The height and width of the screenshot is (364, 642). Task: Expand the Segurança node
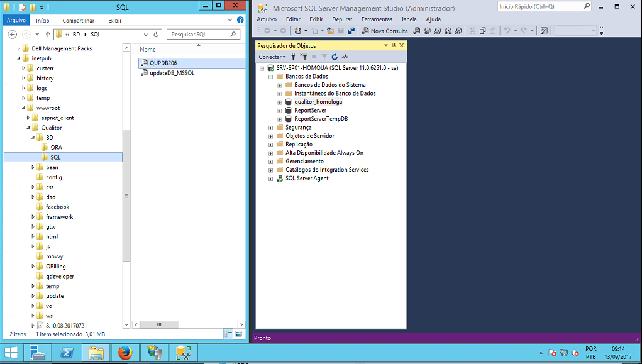(x=270, y=128)
